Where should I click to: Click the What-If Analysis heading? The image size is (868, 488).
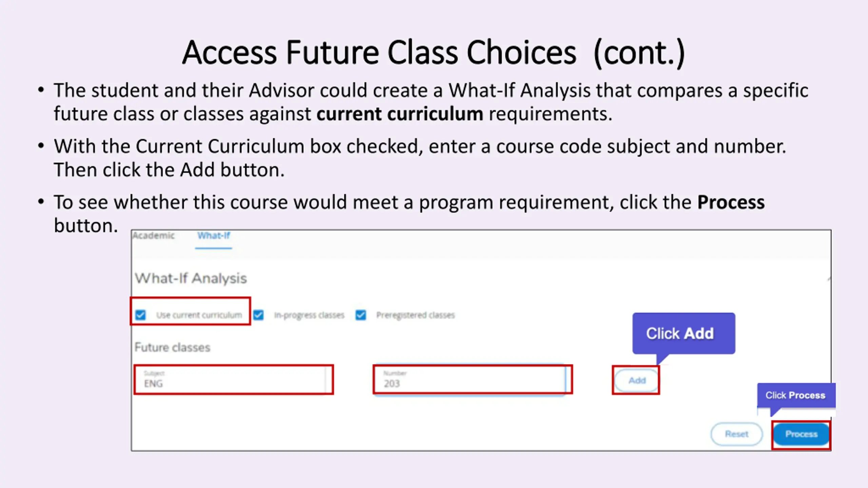coord(191,278)
